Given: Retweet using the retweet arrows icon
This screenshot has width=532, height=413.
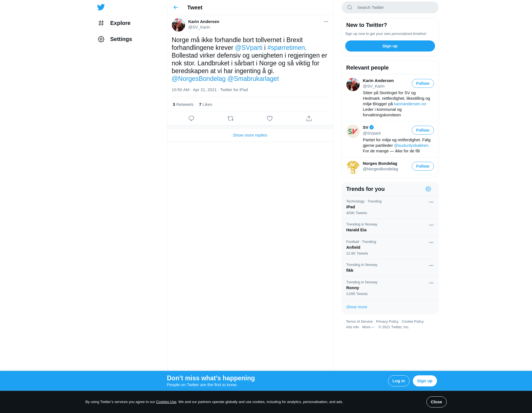Looking at the screenshot, I should (231, 119).
